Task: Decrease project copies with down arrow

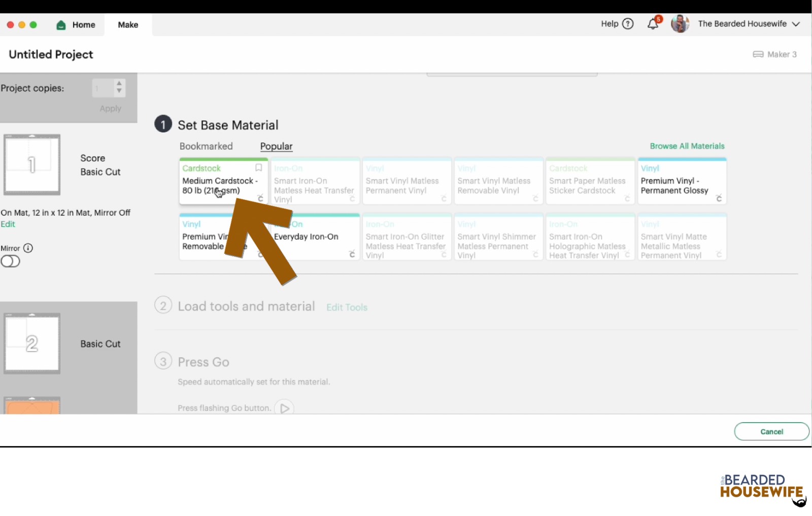Action: (x=119, y=91)
